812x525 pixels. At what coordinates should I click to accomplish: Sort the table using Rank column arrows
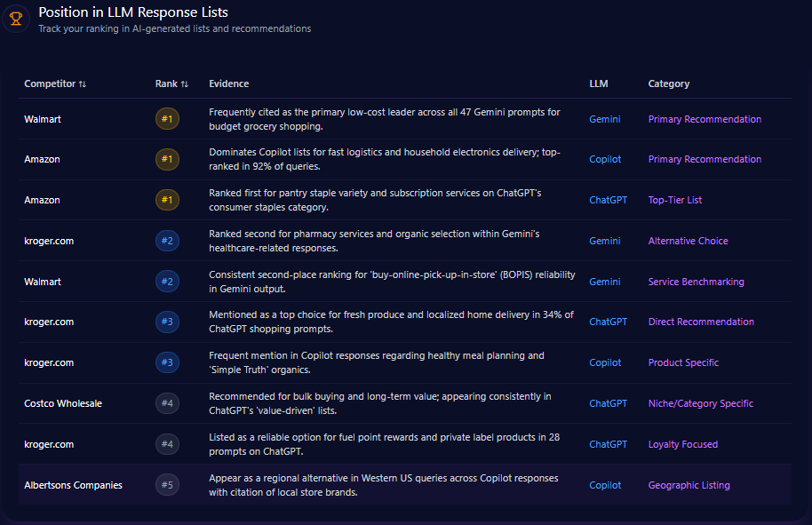pyautogui.click(x=185, y=84)
